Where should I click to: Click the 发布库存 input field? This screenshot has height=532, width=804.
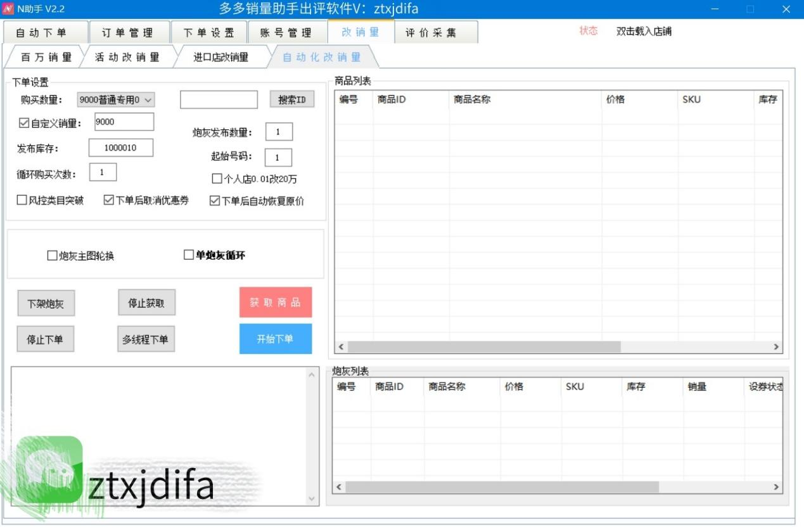120,148
